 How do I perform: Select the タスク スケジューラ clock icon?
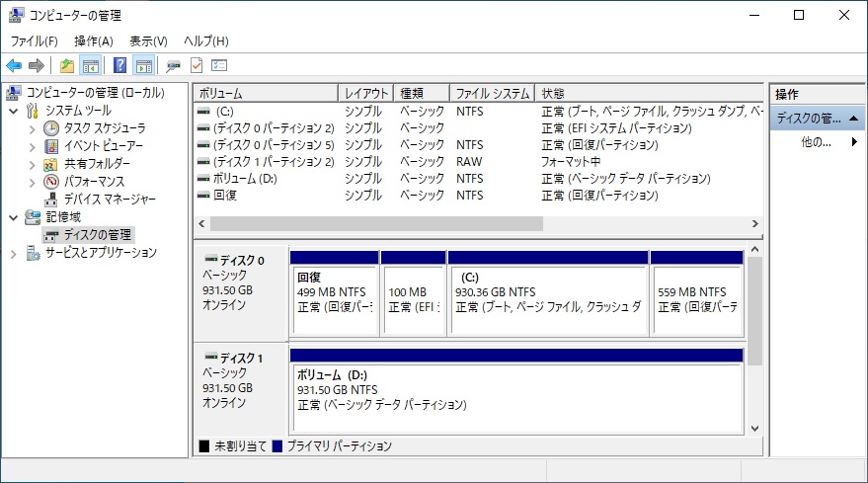[51, 128]
